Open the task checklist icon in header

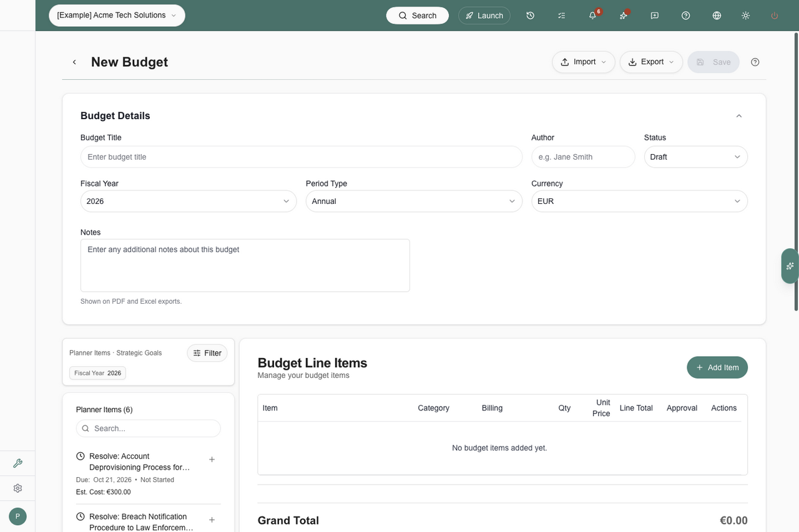(561, 16)
